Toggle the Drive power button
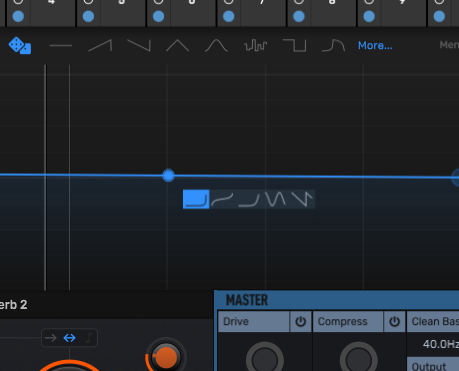Image resolution: width=459 pixels, height=371 pixels. [301, 321]
